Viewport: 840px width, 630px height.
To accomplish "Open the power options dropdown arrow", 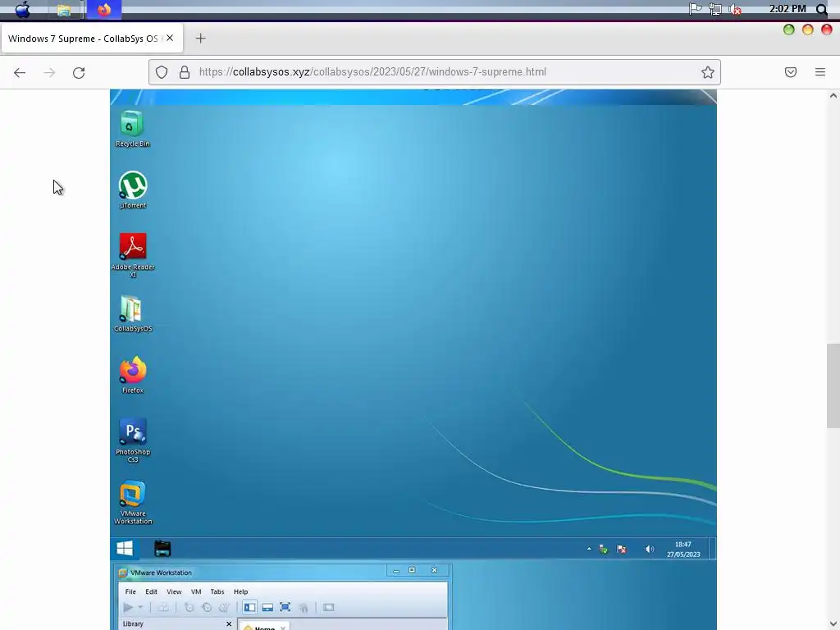I will coord(140,607).
